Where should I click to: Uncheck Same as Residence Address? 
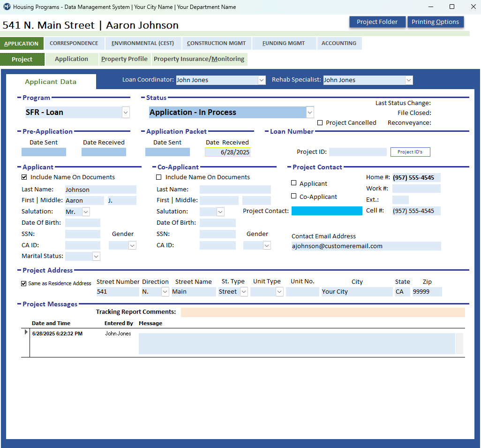(x=23, y=283)
